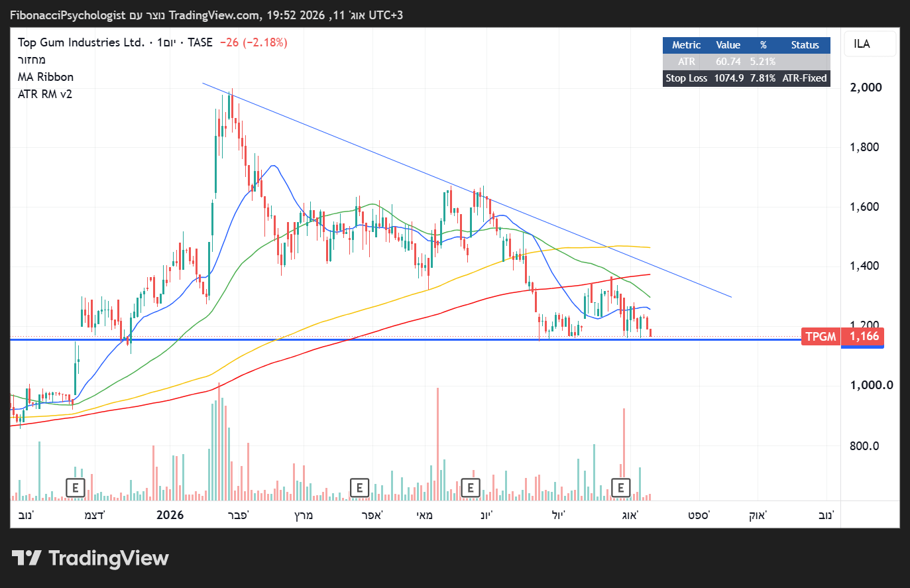This screenshot has width=910, height=588.
Task: Click the 800.0 price axis label
Action: (864, 445)
